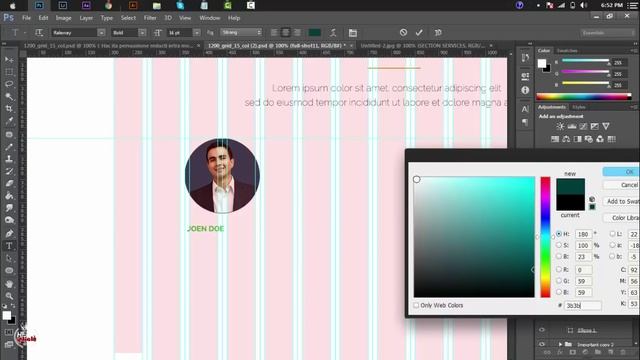This screenshot has height=360, width=640.
Task: Toggle text orientation in options bar
Action: point(39,33)
